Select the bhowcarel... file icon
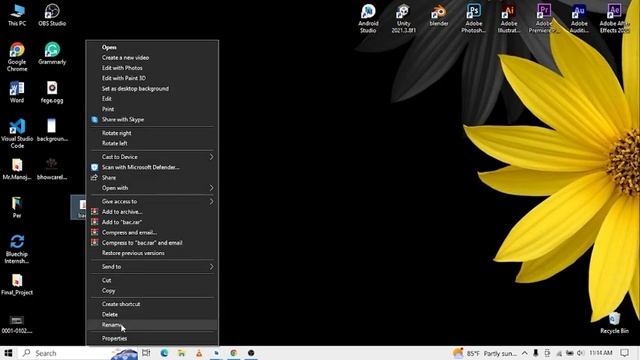Screen dimensions: 640x360 tap(52, 169)
